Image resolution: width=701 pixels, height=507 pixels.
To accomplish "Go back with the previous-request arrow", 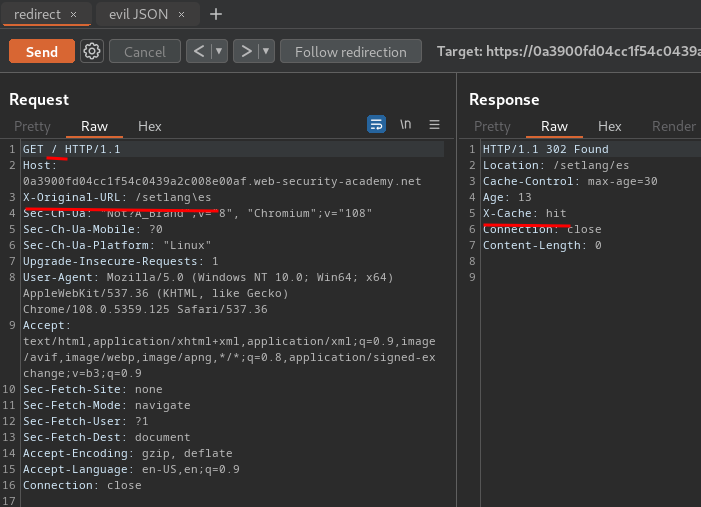I will point(199,51).
